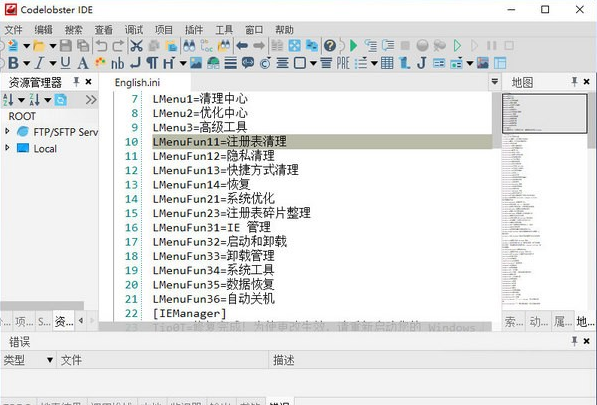Click the minimap thumbnail in 地图 panel
Viewport: 597px width, 405px height.
tap(544, 113)
